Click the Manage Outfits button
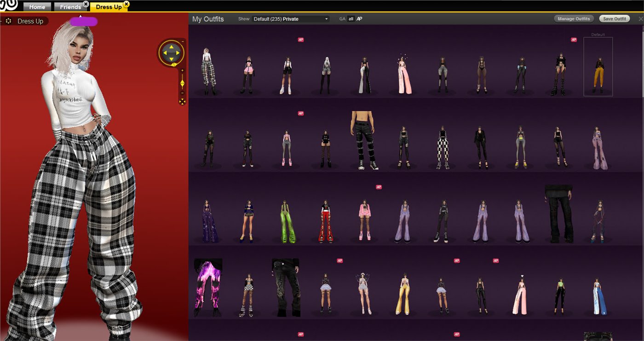This screenshot has width=644, height=341. click(x=575, y=19)
